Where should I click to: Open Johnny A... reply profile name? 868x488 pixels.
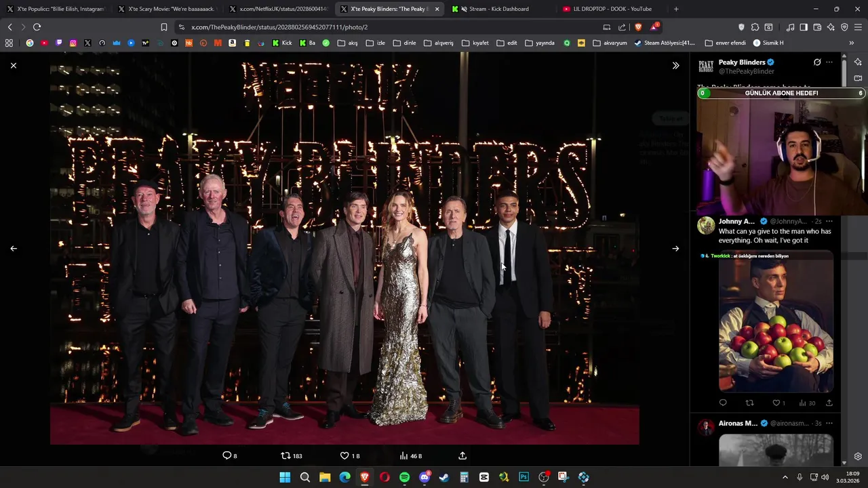point(736,222)
